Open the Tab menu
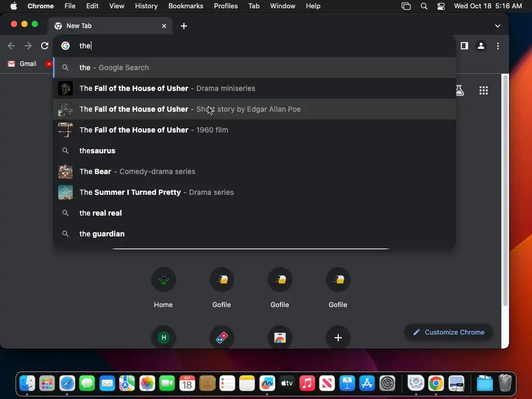Viewport: 532px width, 399px height. point(254,6)
